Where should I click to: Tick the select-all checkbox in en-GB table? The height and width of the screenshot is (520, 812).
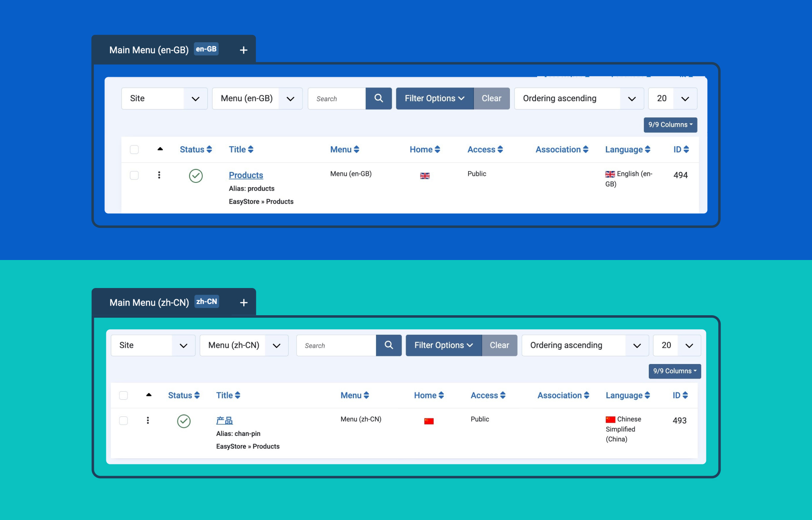pos(134,149)
